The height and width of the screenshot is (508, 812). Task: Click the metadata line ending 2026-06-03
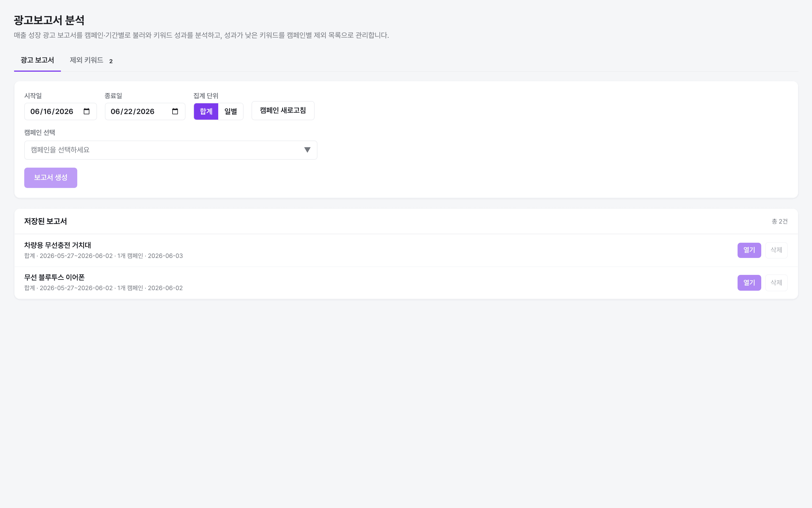click(x=103, y=256)
